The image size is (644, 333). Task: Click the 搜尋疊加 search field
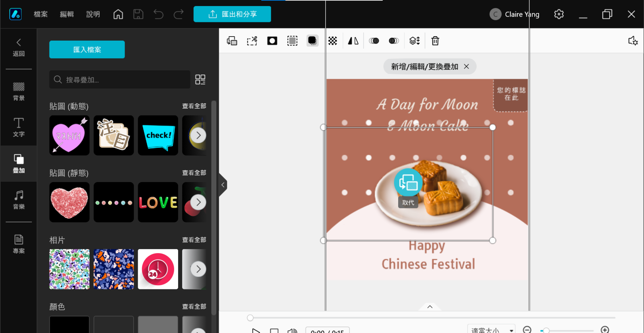[120, 80]
